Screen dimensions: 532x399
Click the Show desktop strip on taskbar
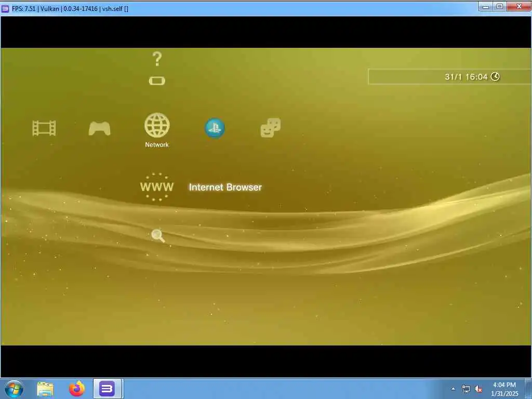(528, 389)
